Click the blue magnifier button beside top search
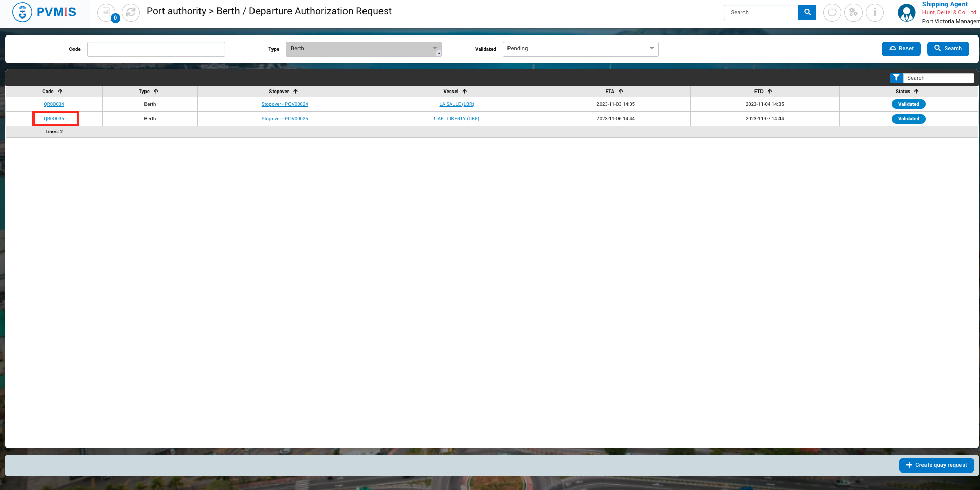Image resolution: width=980 pixels, height=490 pixels. [807, 12]
